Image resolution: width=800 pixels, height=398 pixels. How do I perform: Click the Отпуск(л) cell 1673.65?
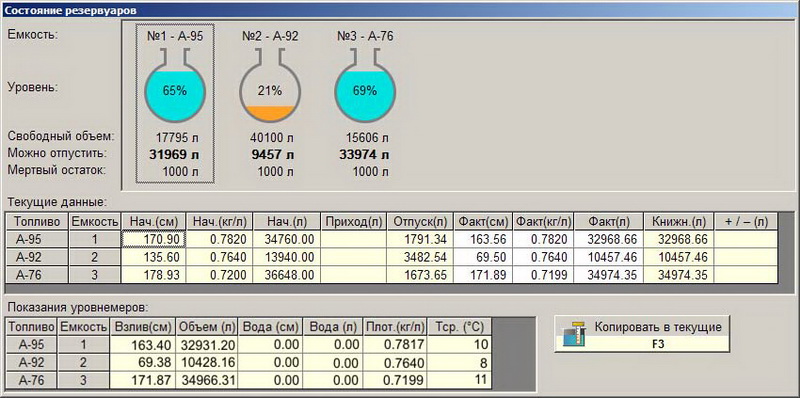point(420,275)
